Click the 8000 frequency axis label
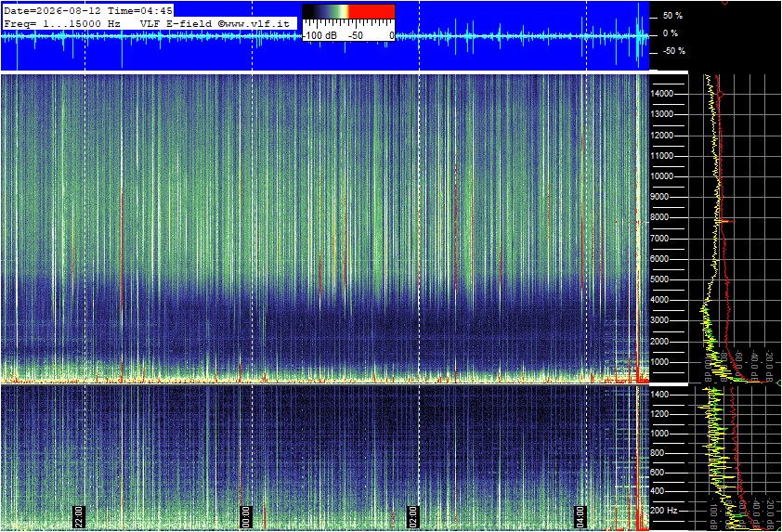Image resolution: width=782 pixels, height=532 pixels. point(660,217)
